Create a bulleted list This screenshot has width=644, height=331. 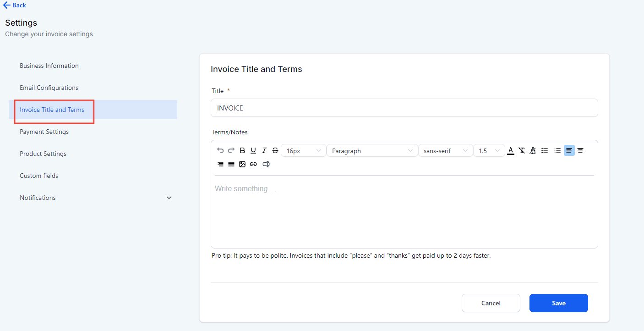545,150
